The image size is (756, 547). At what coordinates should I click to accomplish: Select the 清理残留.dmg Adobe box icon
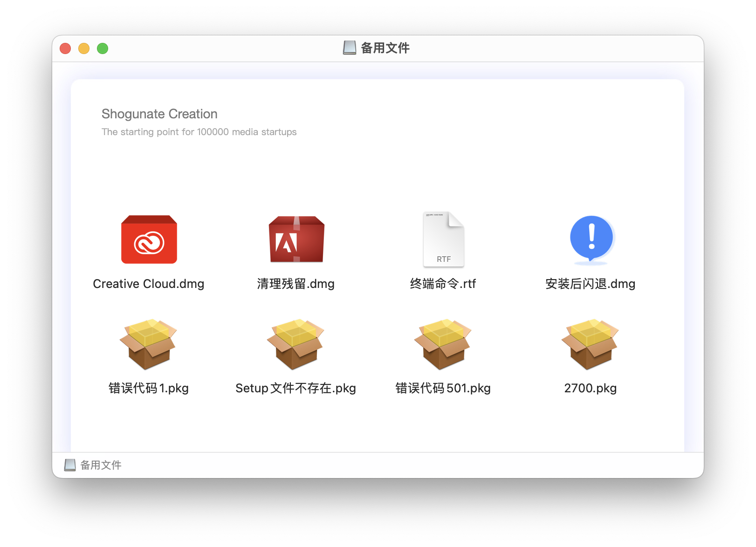296,239
